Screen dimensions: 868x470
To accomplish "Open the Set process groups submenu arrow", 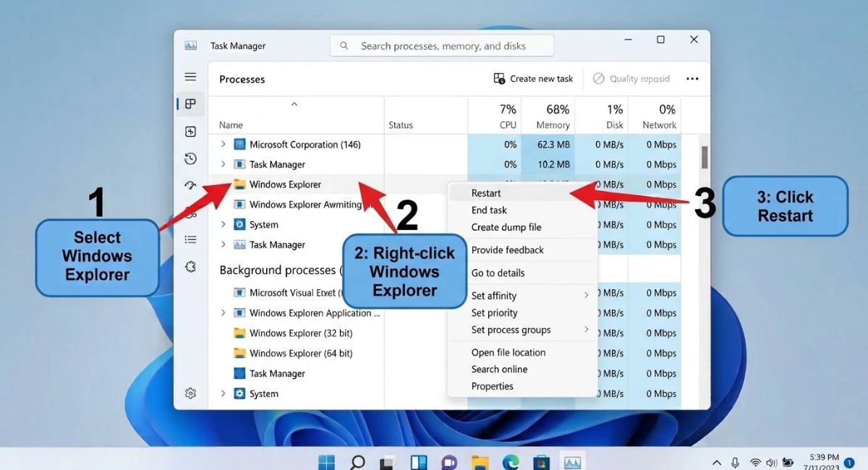I will [587, 330].
